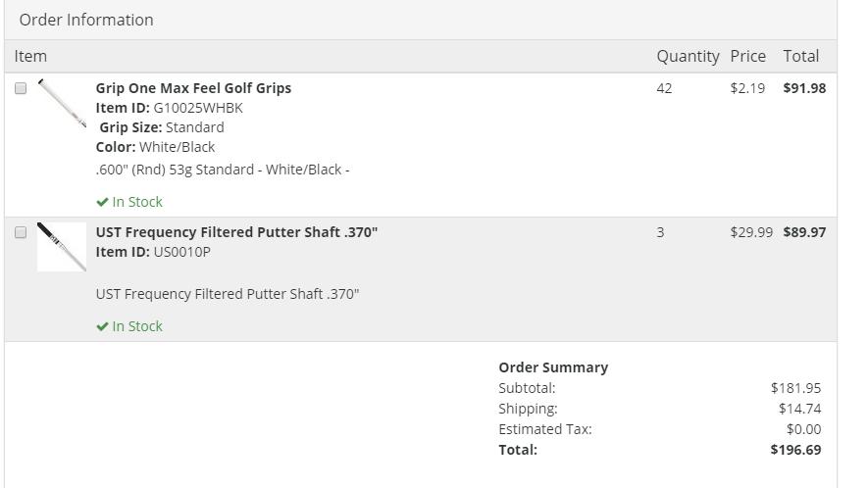The height and width of the screenshot is (488, 868).
Task: Check the Grip One Max Feel Golf Grips checkbox
Action: (x=21, y=88)
